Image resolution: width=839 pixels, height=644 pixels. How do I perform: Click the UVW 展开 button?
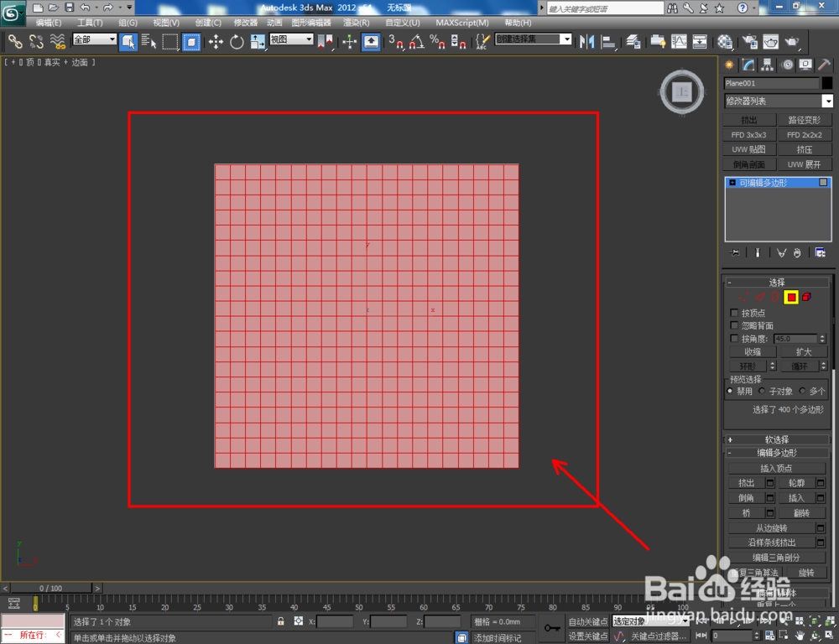(805, 164)
